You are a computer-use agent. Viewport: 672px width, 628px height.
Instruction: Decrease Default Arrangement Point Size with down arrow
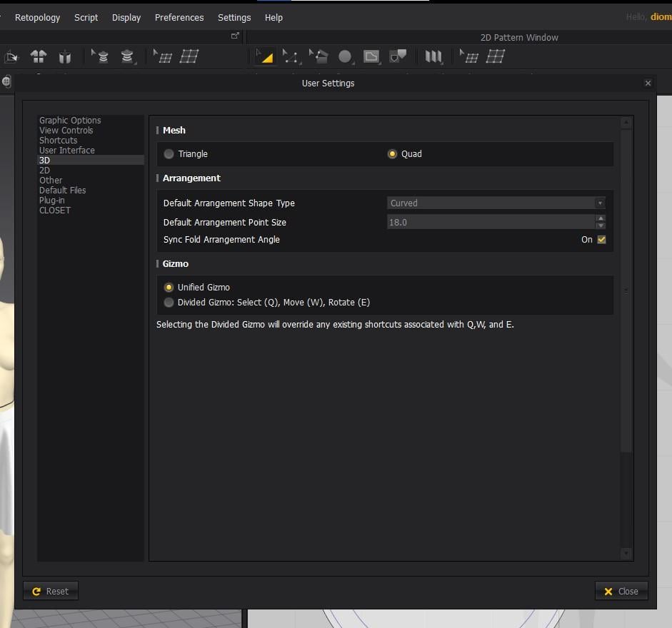pyautogui.click(x=601, y=226)
